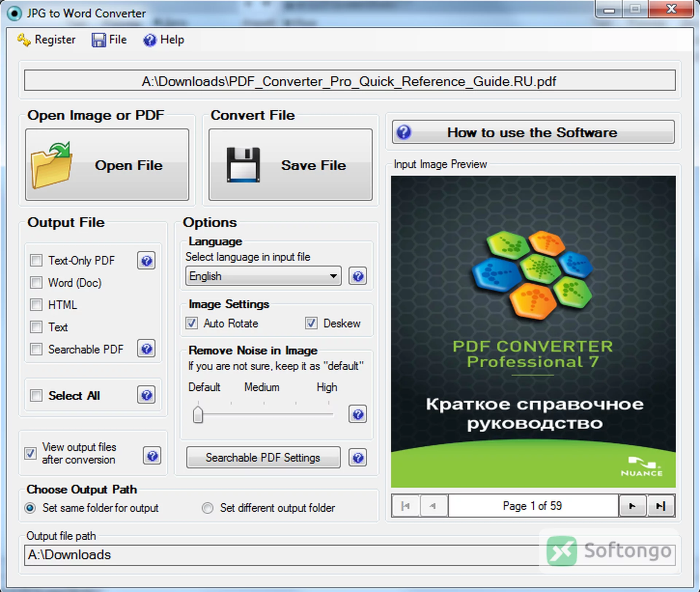Click help icon beside Searchable PDF checkbox

pyautogui.click(x=146, y=349)
